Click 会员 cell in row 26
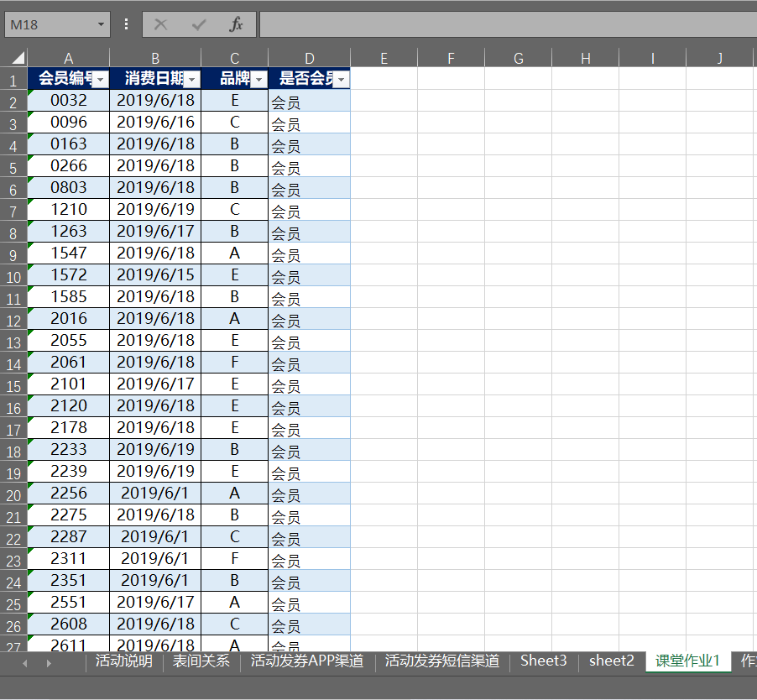Viewport: 757px width, 700px height. (x=310, y=624)
